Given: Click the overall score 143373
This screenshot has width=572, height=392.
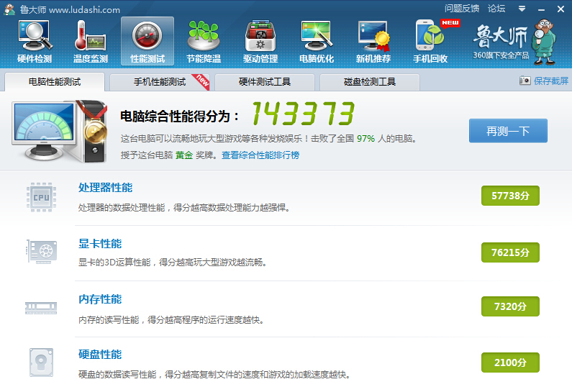Looking at the screenshot, I should pos(303,114).
